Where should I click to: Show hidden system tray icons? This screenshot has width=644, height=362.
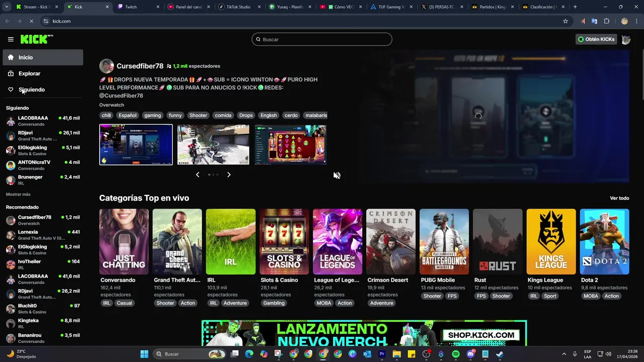tap(563, 354)
